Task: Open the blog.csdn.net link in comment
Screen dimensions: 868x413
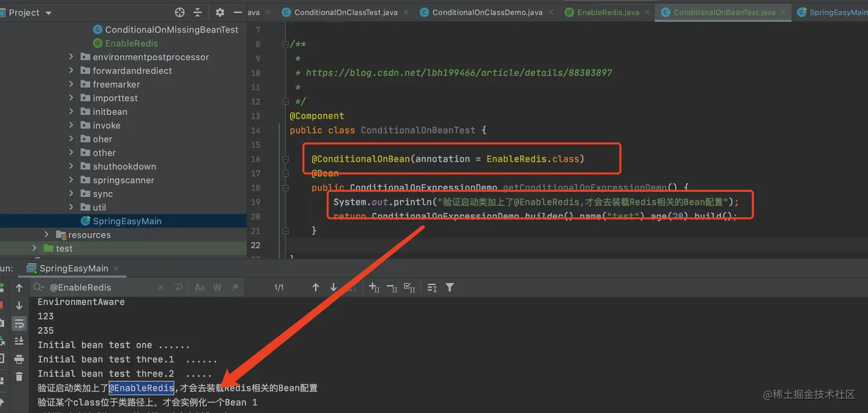Action: [x=459, y=73]
